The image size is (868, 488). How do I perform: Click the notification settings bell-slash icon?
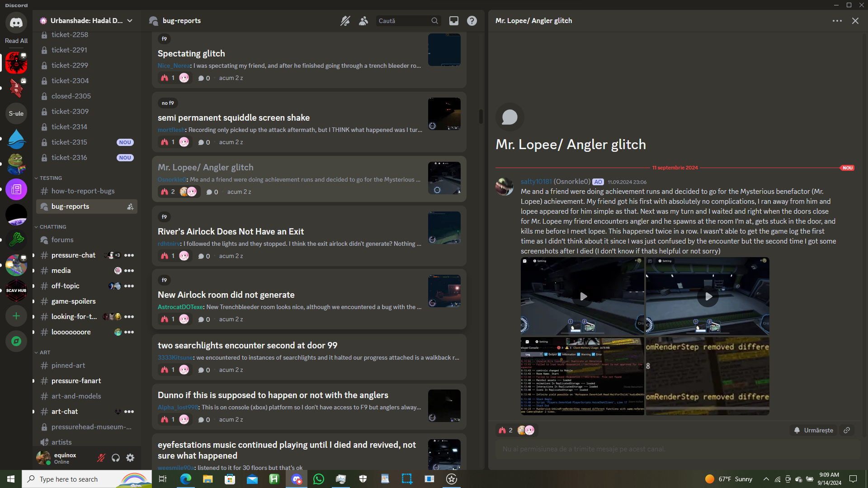coord(345,21)
